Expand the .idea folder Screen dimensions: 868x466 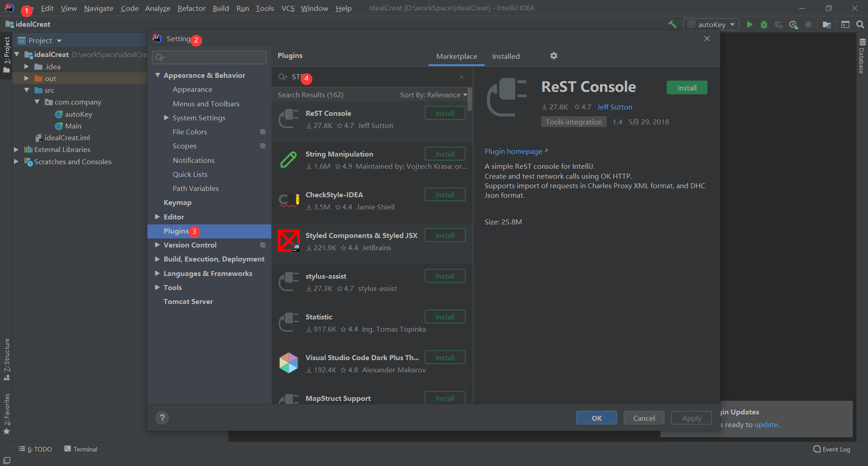[26, 67]
